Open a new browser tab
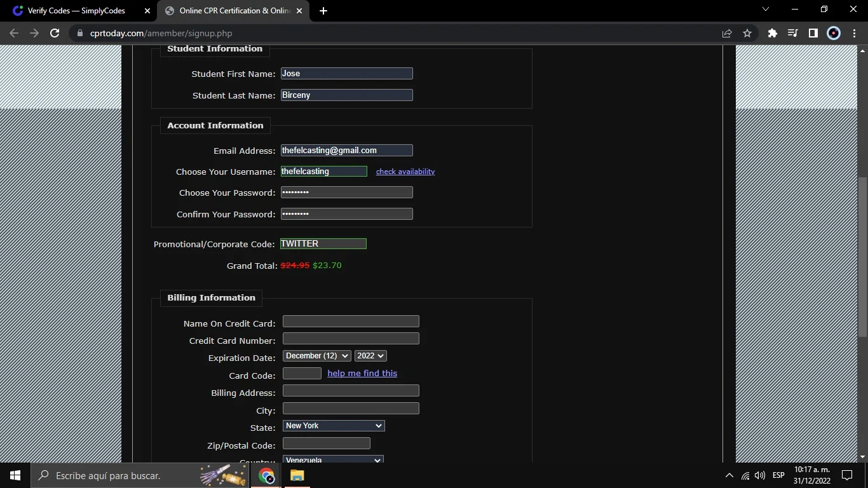Image resolution: width=868 pixels, height=488 pixels. point(323,11)
